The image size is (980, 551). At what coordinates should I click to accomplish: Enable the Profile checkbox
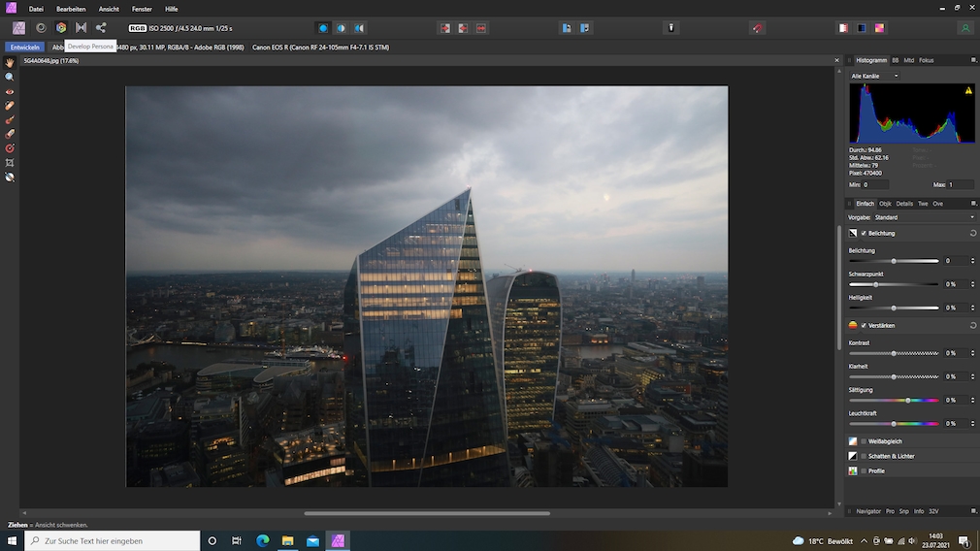(x=864, y=471)
